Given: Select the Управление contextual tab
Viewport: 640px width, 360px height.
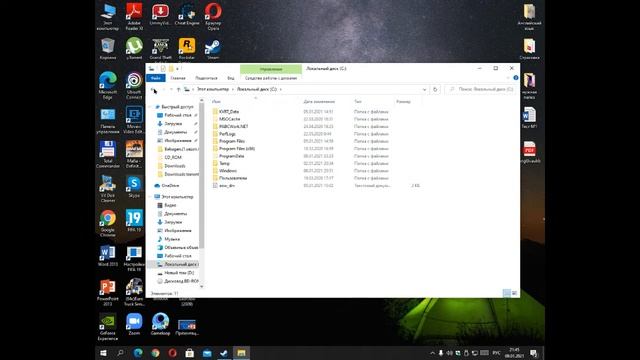Looking at the screenshot, I should [271, 69].
